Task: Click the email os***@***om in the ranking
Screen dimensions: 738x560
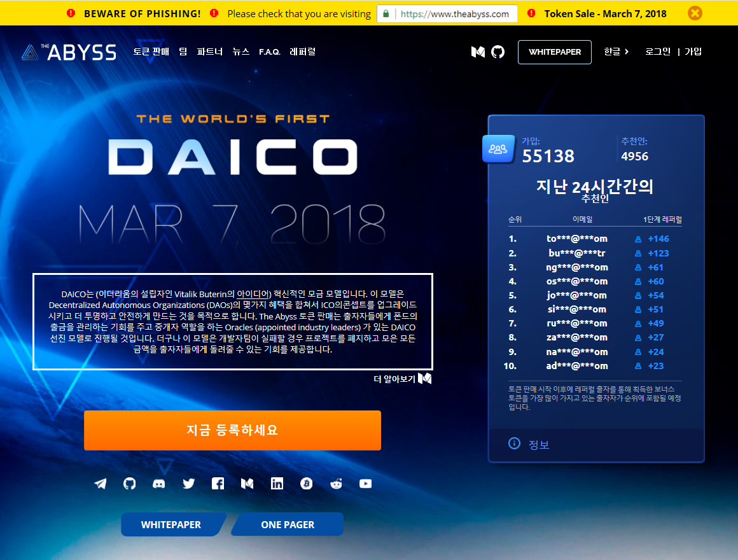Action: coord(577,281)
